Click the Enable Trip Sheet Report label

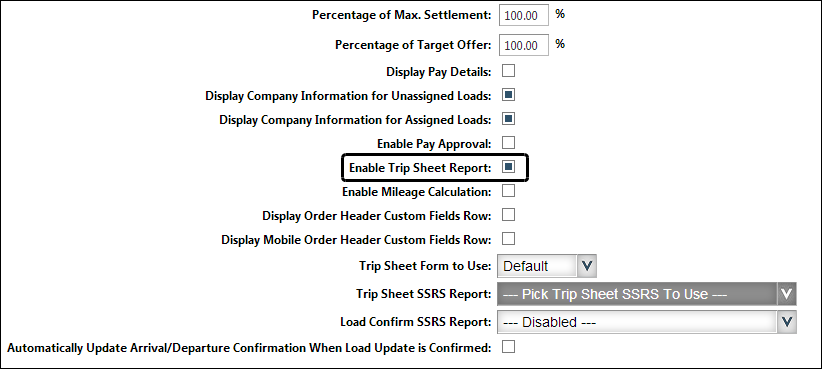pos(420,168)
